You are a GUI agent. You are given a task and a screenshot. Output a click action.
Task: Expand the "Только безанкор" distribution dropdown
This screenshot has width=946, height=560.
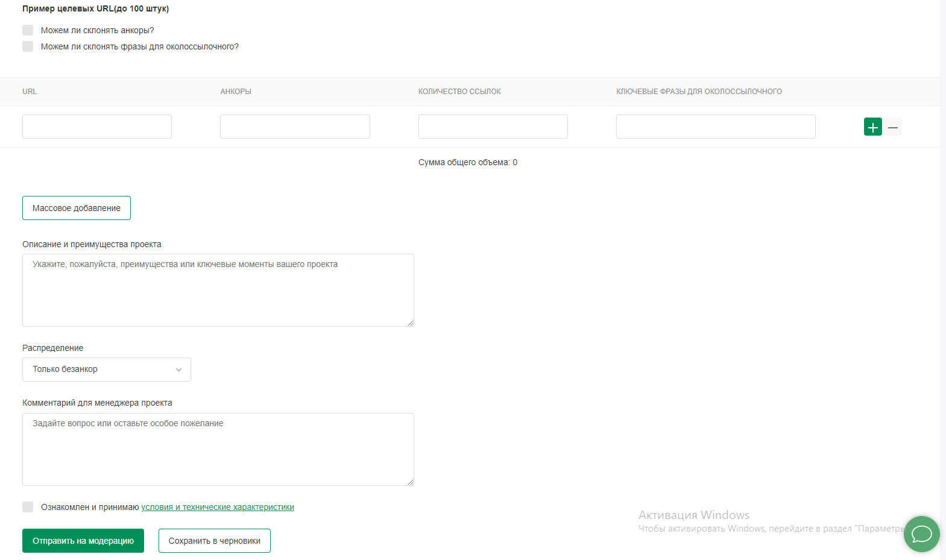tap(107, 370)
